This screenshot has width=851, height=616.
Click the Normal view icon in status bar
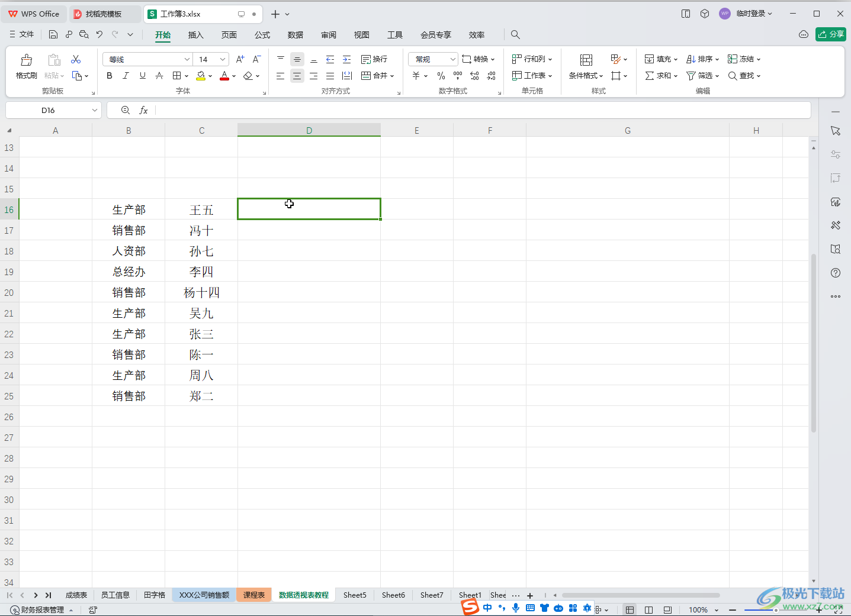(630, 609)
